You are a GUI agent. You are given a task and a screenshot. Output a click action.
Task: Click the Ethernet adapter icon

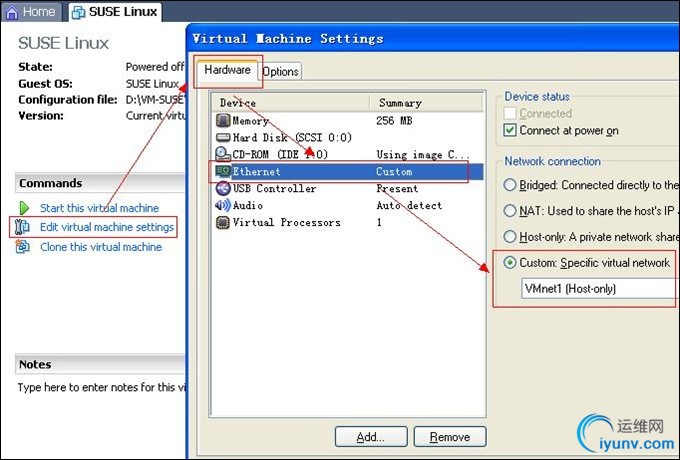tap(223, 171)
